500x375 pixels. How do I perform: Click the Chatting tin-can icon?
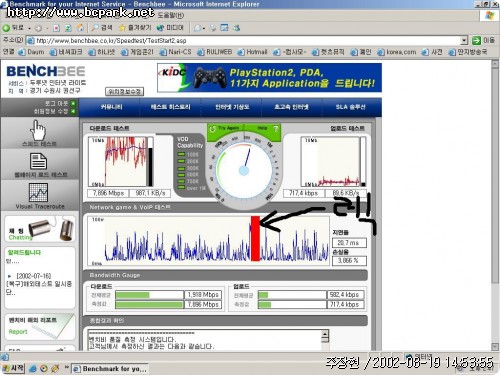(x=51, y=229)
